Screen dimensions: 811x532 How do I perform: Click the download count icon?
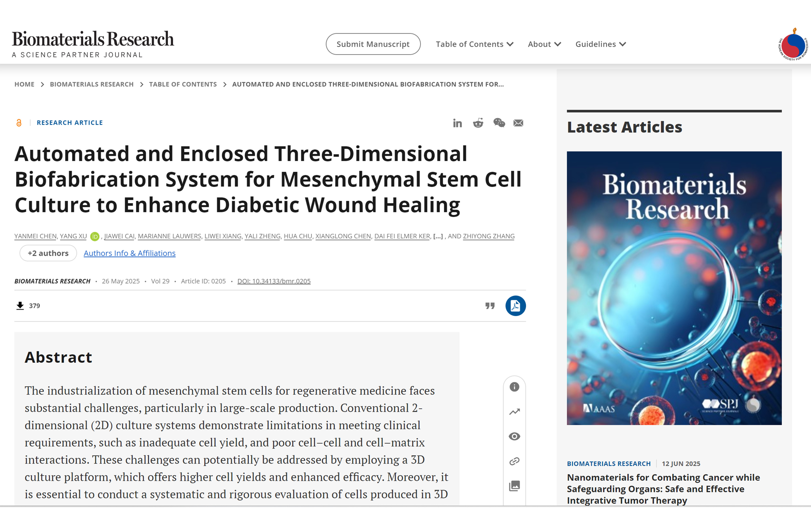click(x=20, y=306)
